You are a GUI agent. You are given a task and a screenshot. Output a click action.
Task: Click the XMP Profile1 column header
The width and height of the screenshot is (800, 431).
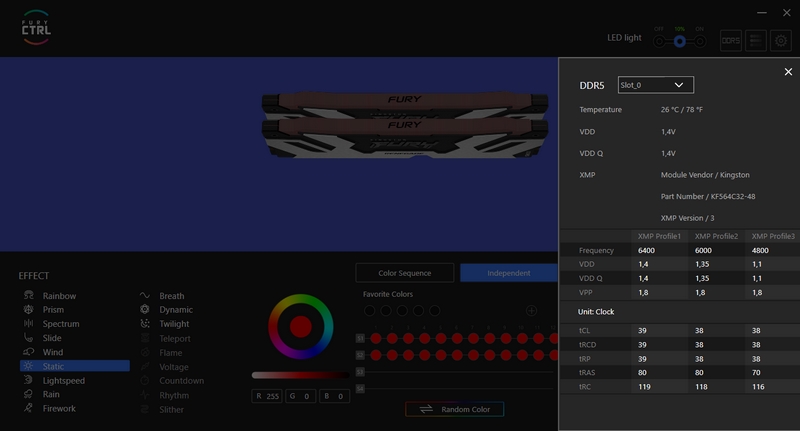pyautogui.click(x=659, y=236)
